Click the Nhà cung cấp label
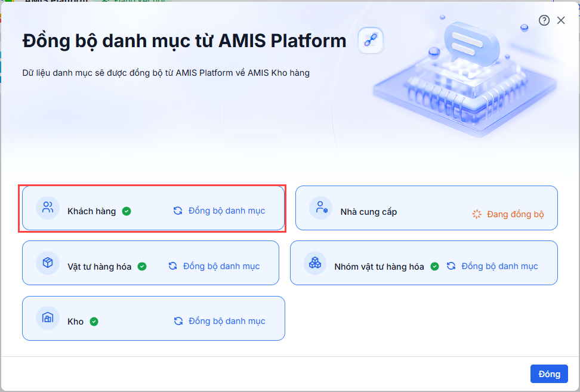This screenshot has height=392, width=580. pyautogui.click(x=368, y=212)
